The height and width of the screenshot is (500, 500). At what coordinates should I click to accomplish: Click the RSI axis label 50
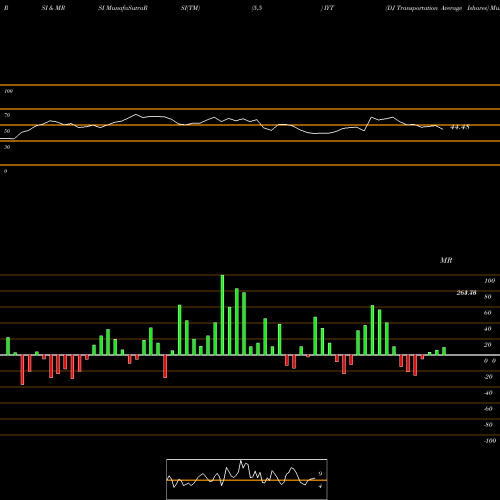(7, 131)
